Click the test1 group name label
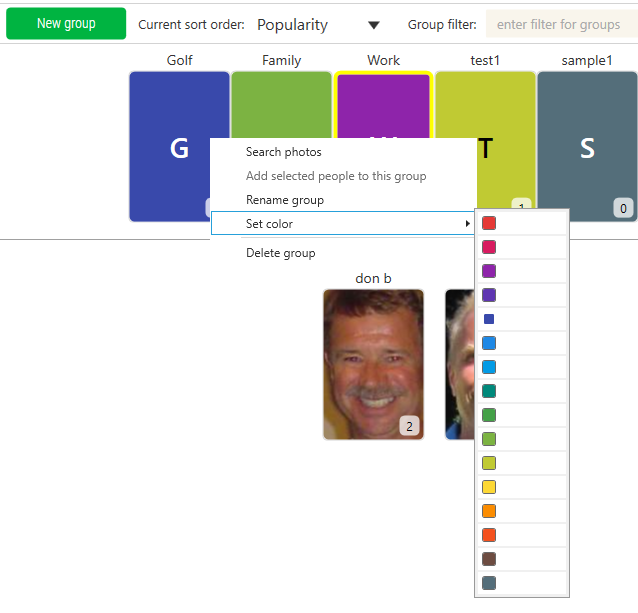 click(485, 60)
